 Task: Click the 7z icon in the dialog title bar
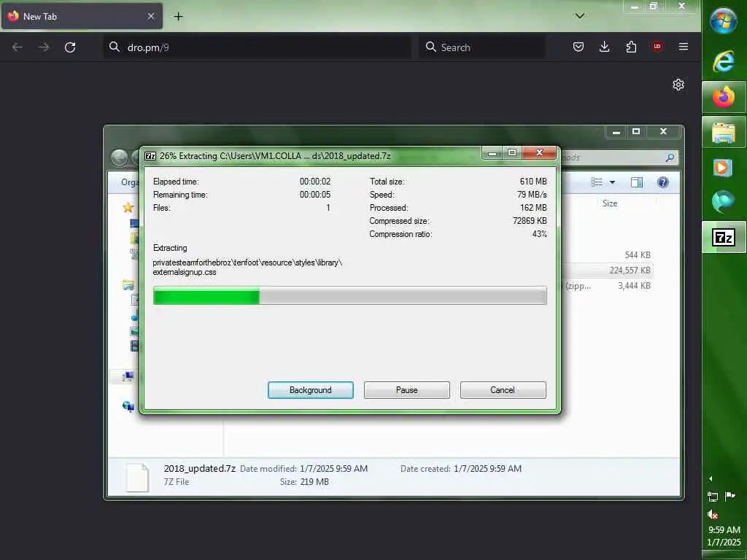point(150,156)
